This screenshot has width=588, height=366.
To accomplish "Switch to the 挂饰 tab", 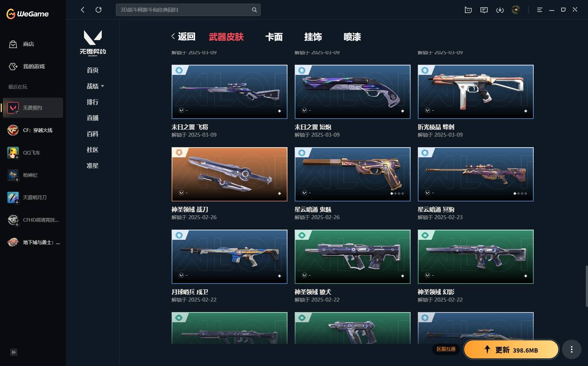I will 313,37.
